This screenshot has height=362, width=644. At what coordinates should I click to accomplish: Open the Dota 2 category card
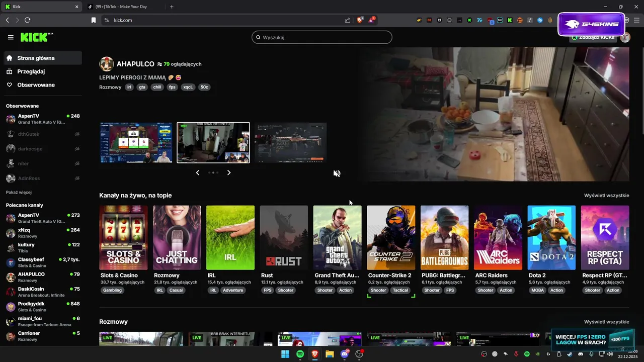[551, 238]
